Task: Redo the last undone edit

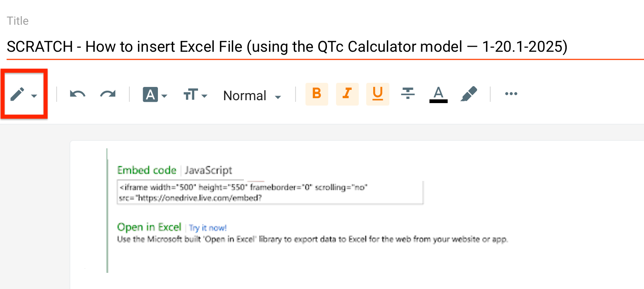Action: click(108, 95)
